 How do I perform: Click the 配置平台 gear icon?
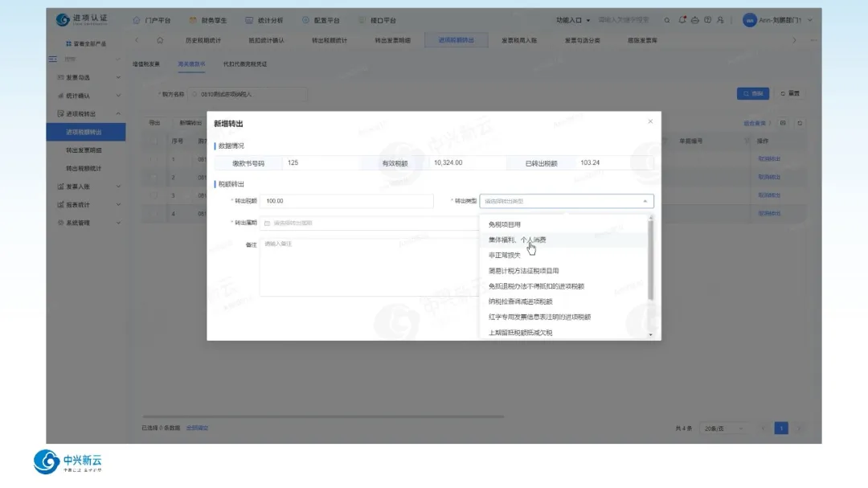pos(305,20)
